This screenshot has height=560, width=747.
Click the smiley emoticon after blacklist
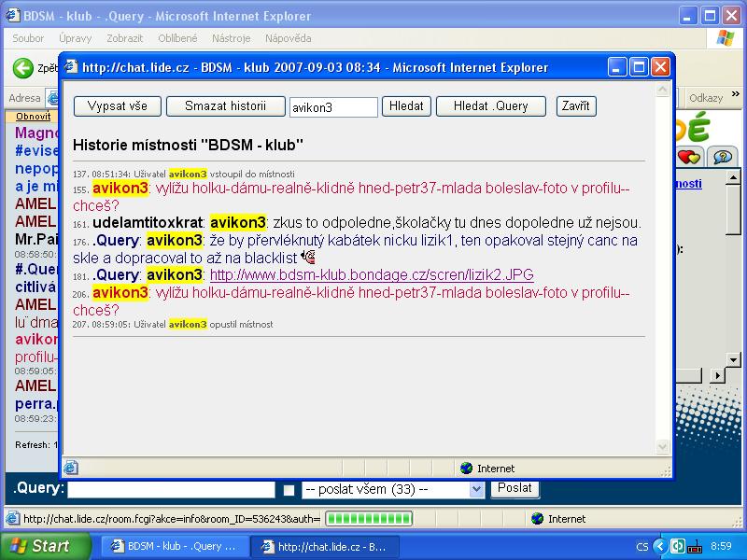pyautogui.click(x=308, y=258)
